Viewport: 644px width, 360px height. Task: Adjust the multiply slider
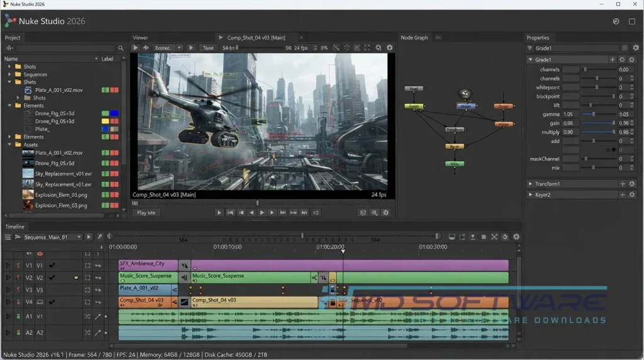tap(597, 132)
